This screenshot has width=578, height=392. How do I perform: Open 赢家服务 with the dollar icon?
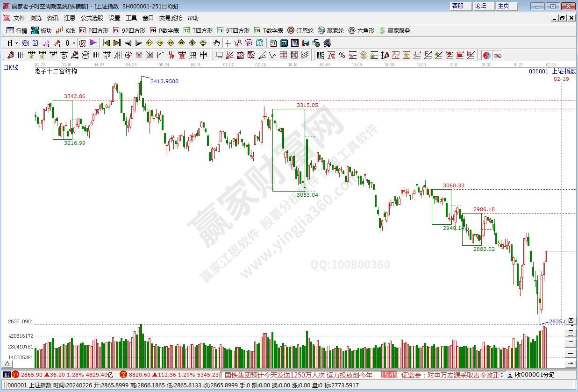(394, 30)
